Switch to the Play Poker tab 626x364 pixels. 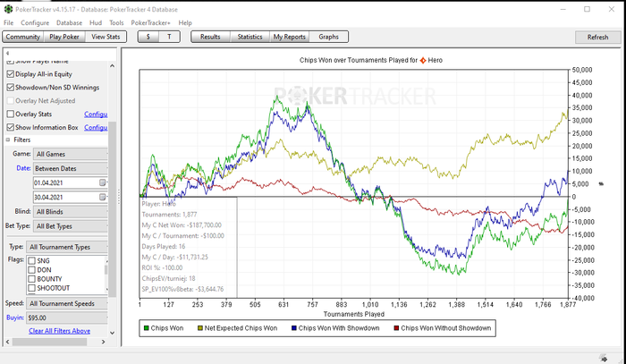coord(64,37)
